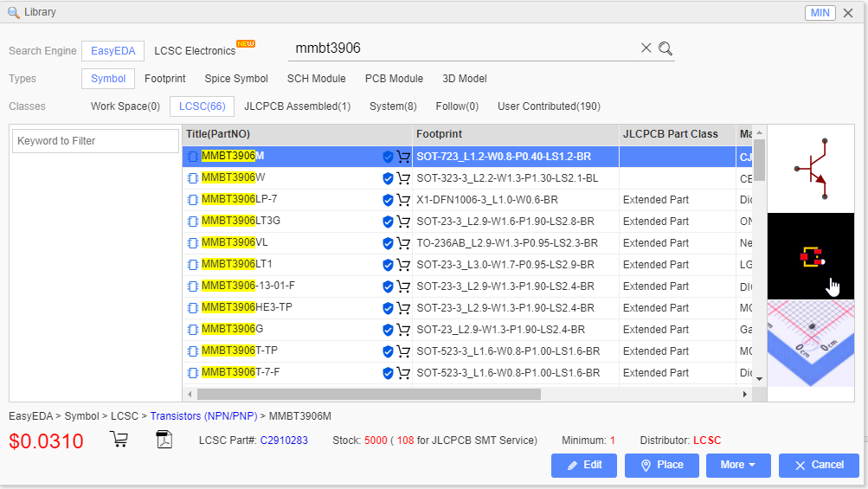Viewport: 868px width, 489px height.
Task: Sort by JLCPCB Part Class column header
Action: 677,134
